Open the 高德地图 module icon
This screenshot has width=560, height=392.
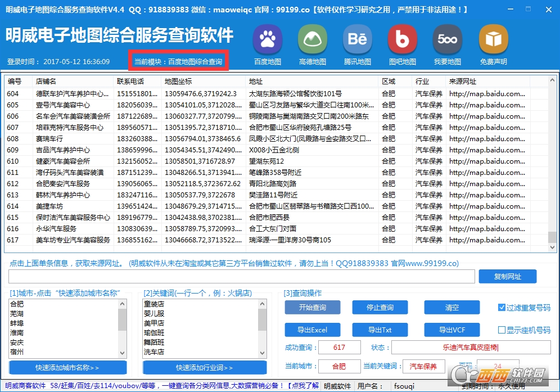313,39
